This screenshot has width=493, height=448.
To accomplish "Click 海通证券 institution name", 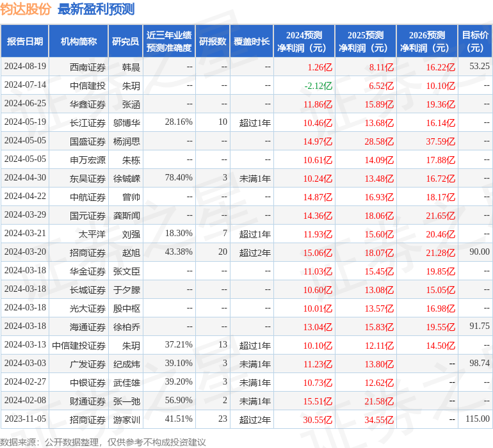I will [88, 326].
